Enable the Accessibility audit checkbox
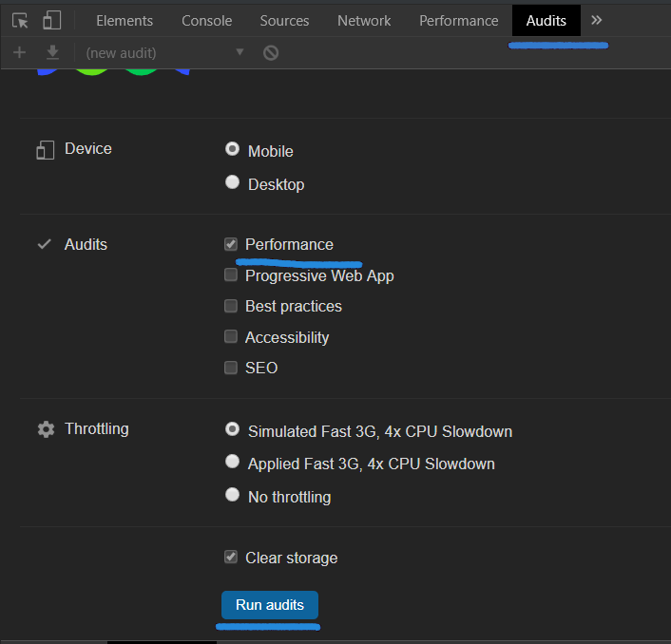 pos(231,336)
